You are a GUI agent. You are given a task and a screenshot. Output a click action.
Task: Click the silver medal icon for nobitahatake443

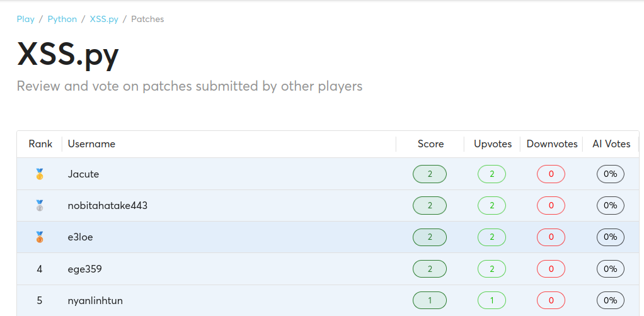coord(40,205)
